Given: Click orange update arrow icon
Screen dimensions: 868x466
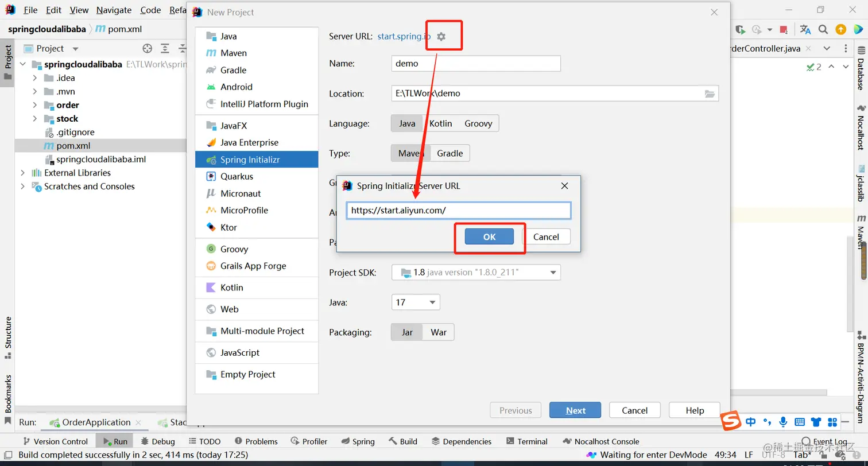Looking at the screenshot, I should pyautogui.click(x=840, y=30).
